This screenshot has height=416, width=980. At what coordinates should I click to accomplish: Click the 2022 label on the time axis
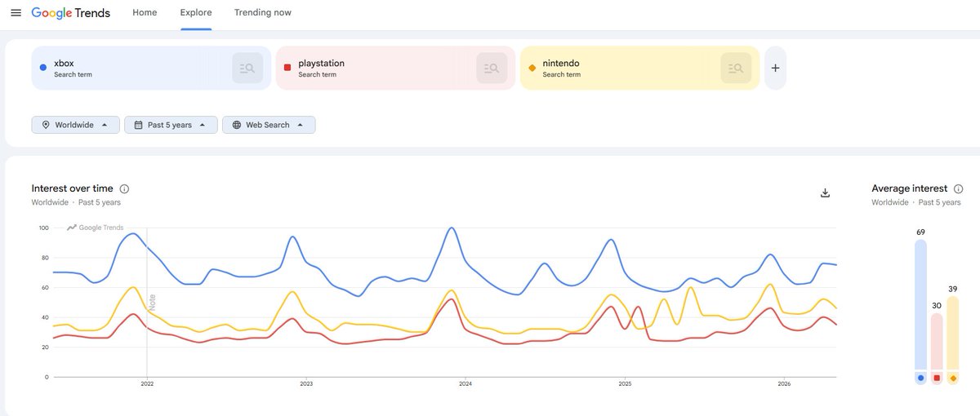147,383
